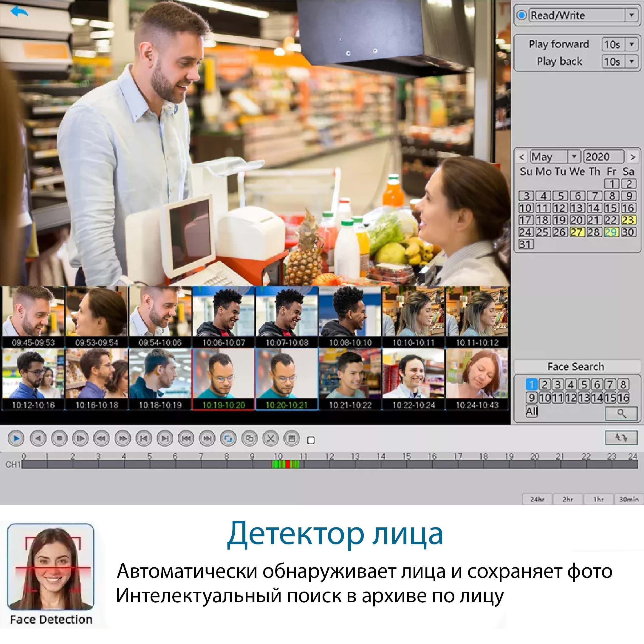
Task: Stop playback with the stop button
Action: (59, 438)
